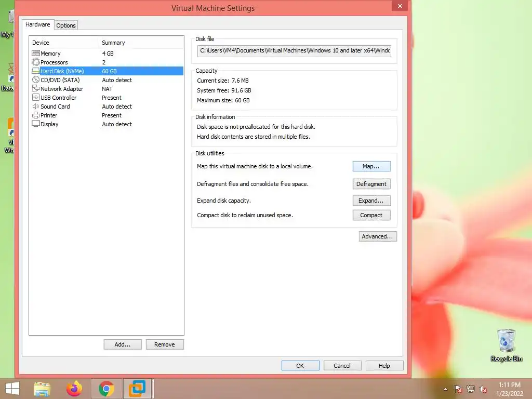Click the USB Controller icon
The image size is (532, 399).
(36, 97)
